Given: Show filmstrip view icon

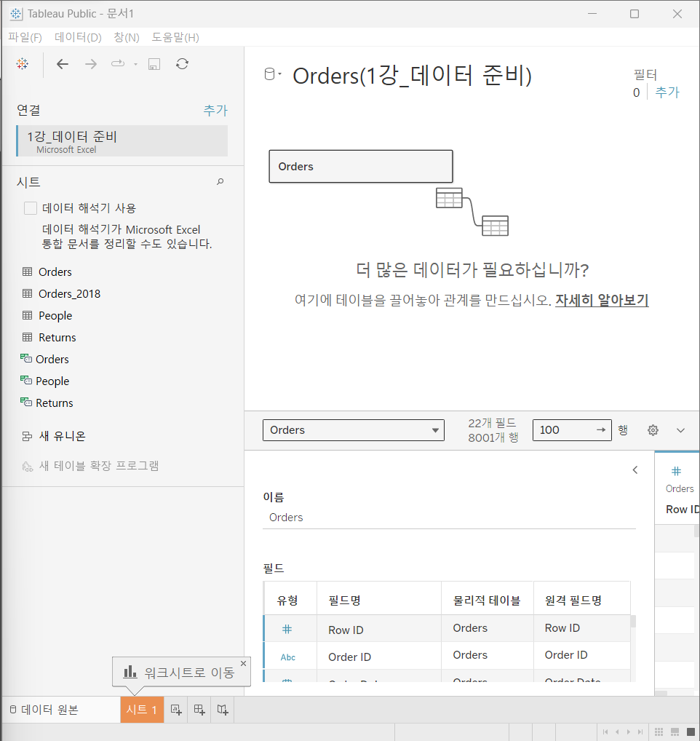Looking at the screenshot, I should [675, 732].
